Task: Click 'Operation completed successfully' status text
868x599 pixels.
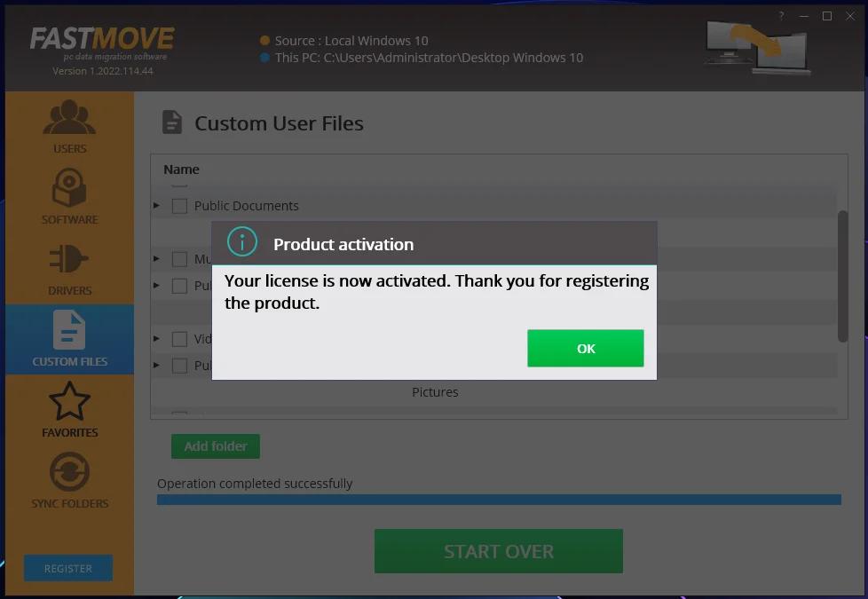Action: [255, 484]
